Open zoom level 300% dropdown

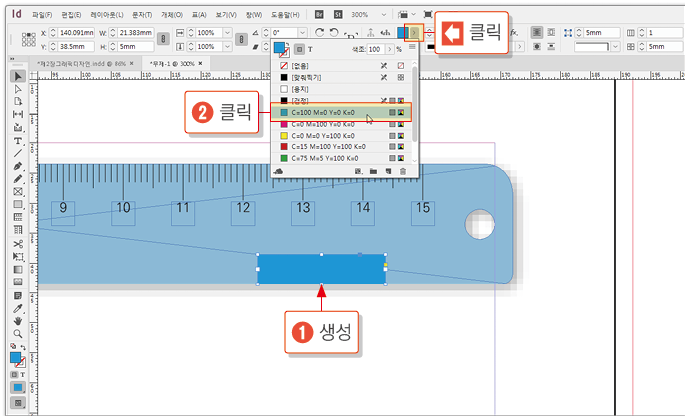click(383, 15)
